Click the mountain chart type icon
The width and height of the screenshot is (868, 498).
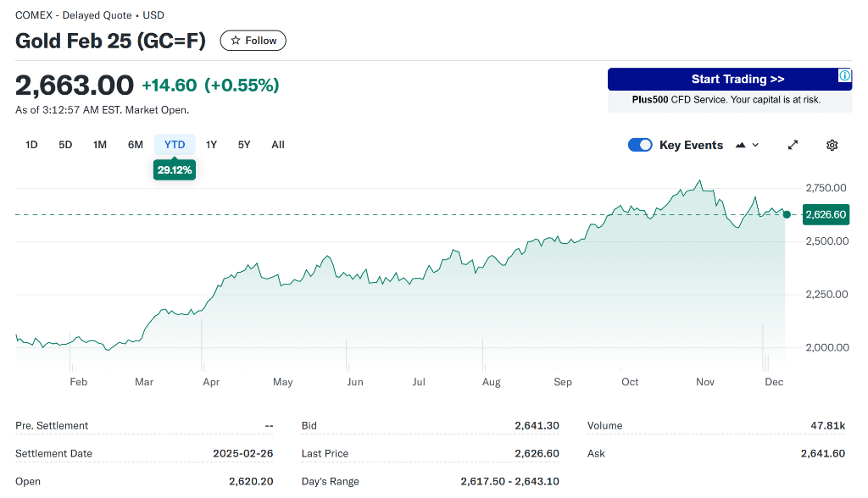click(x=741, y=145)
